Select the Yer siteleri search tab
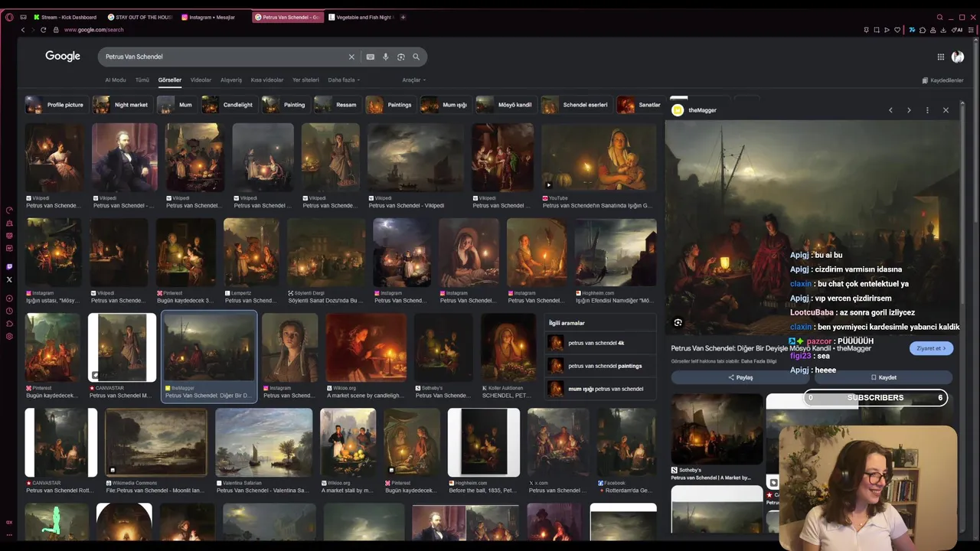The height and width of the screenshot is (551, 980). pos(305,80)
